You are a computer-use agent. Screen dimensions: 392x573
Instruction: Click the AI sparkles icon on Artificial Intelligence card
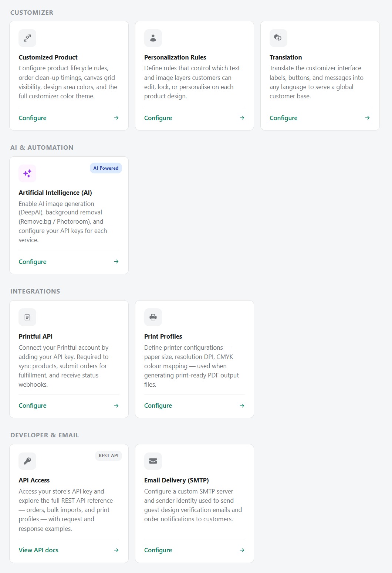pyautogui.click(x=27, y=173)
